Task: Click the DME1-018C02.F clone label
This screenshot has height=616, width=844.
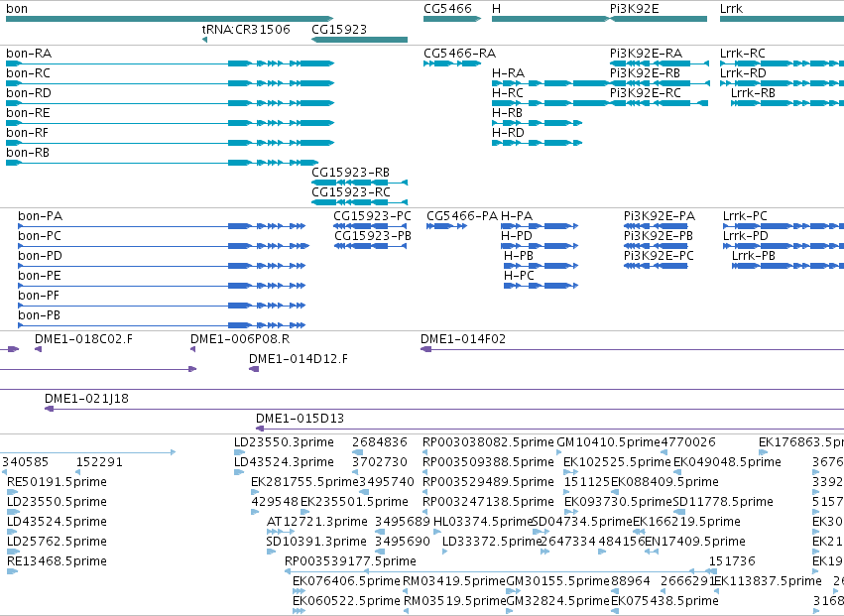Action: pyautogui.click(x=84, y=339)
